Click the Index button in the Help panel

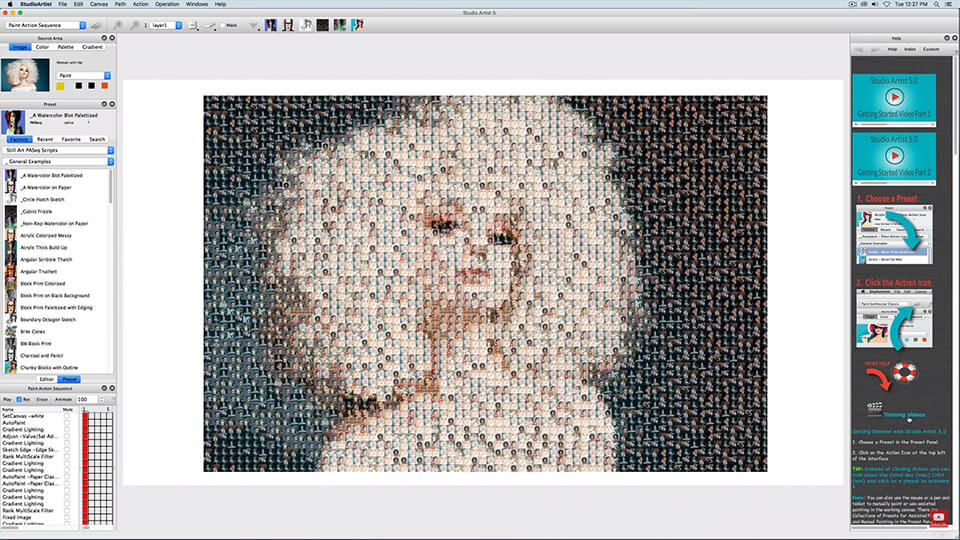click(910, 49)
